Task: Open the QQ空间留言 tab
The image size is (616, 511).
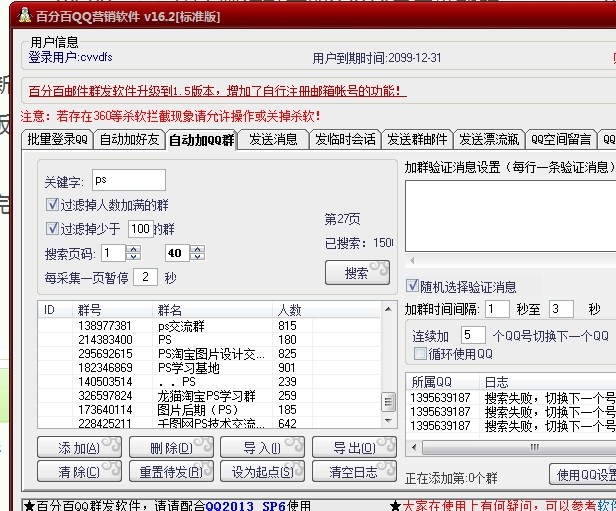Action: (561, 139)
